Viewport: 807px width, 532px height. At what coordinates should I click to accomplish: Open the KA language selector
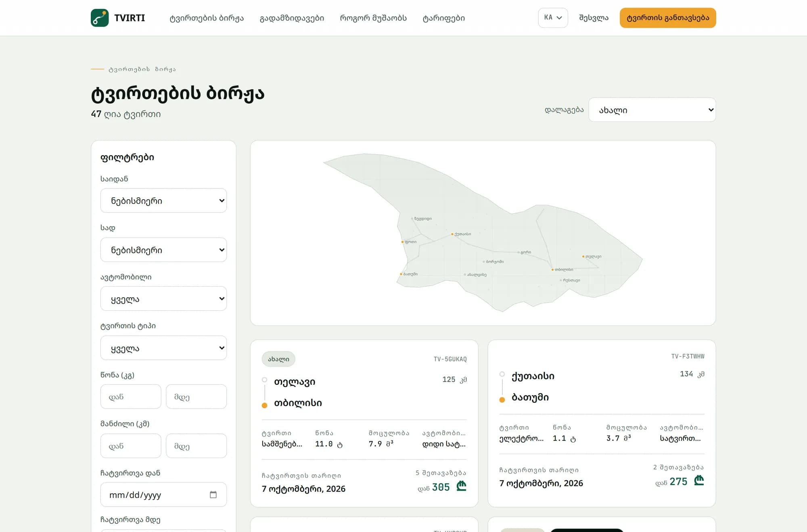click(x=553, y=18)
